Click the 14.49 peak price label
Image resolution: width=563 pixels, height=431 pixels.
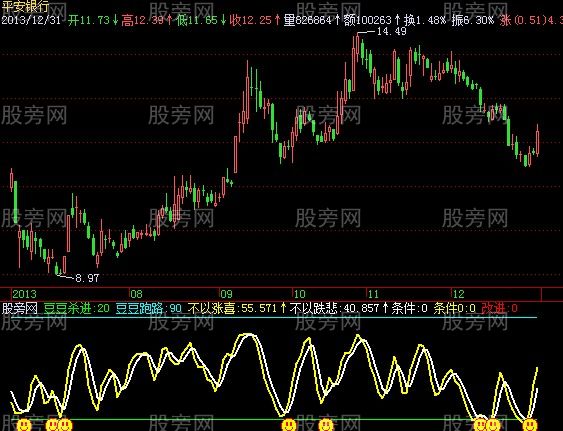point(392,31)
